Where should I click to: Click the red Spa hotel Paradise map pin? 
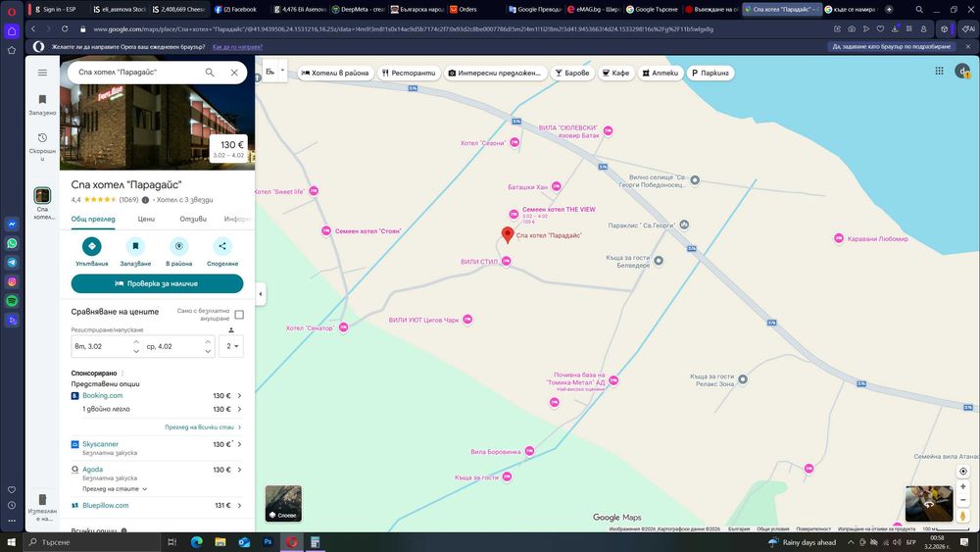pyautogui.click(x=508, y=235)
